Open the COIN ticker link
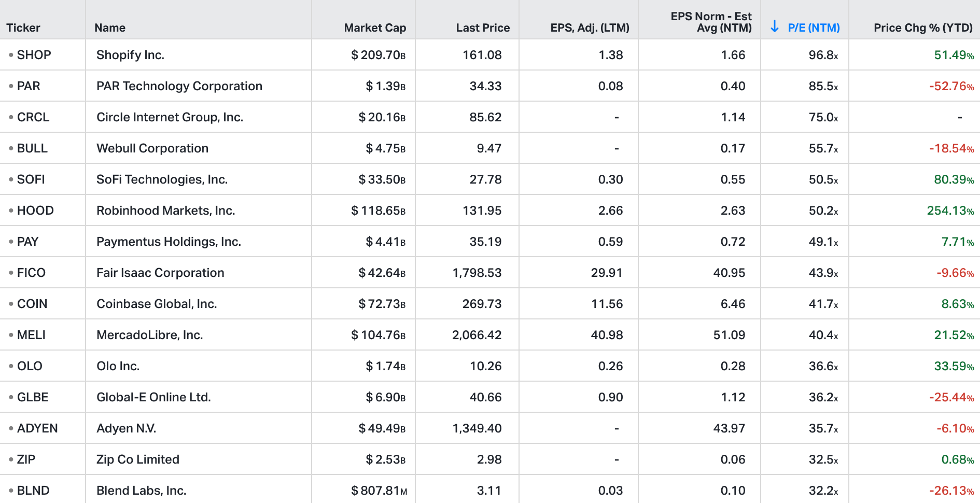The height and width of the screenshot is (503, 980). (x=32, y=304)
